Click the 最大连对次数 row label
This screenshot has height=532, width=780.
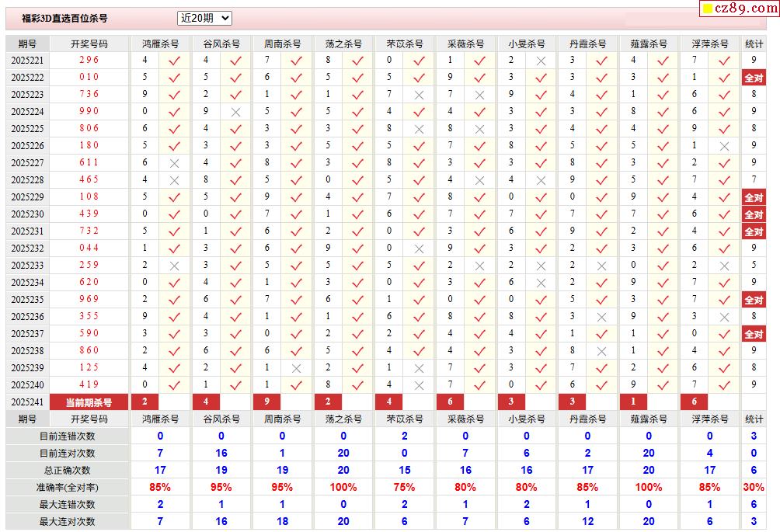coord(67,522)
